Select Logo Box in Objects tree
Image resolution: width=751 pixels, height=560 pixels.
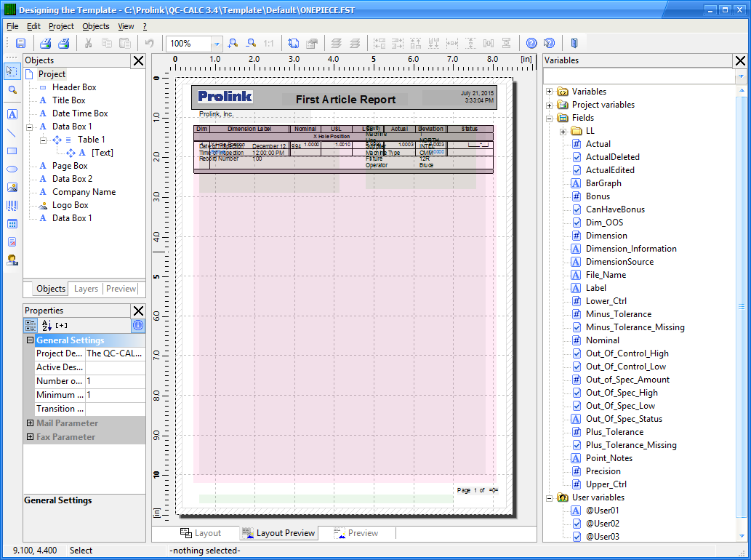click(x=70, y=205)
